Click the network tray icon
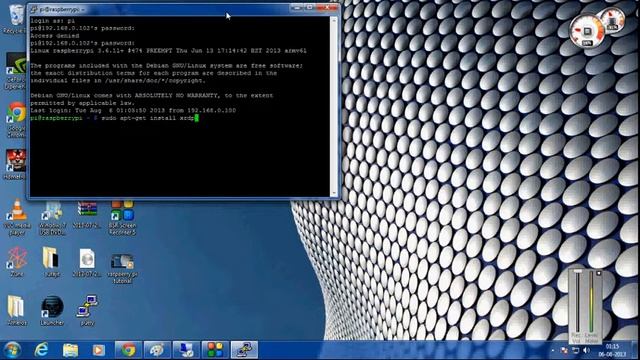This screenshot has height=360, width=640. (576, 350)
